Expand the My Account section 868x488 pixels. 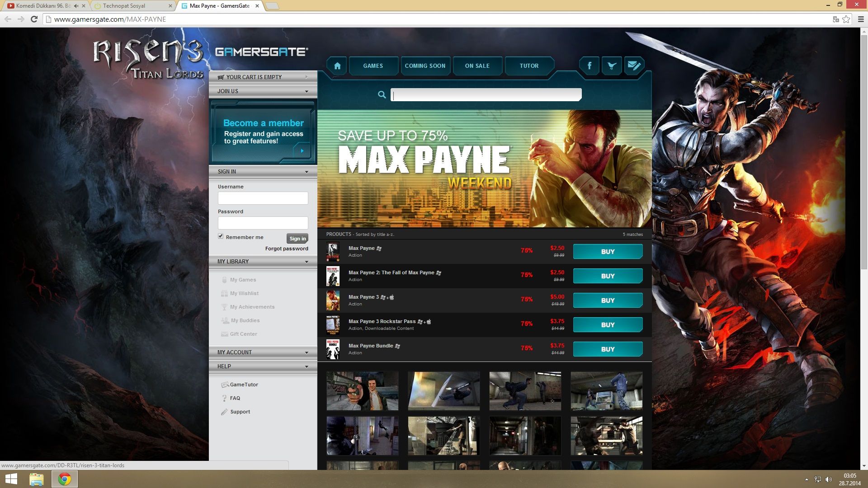pyautogui.click(x=307, y=352)
